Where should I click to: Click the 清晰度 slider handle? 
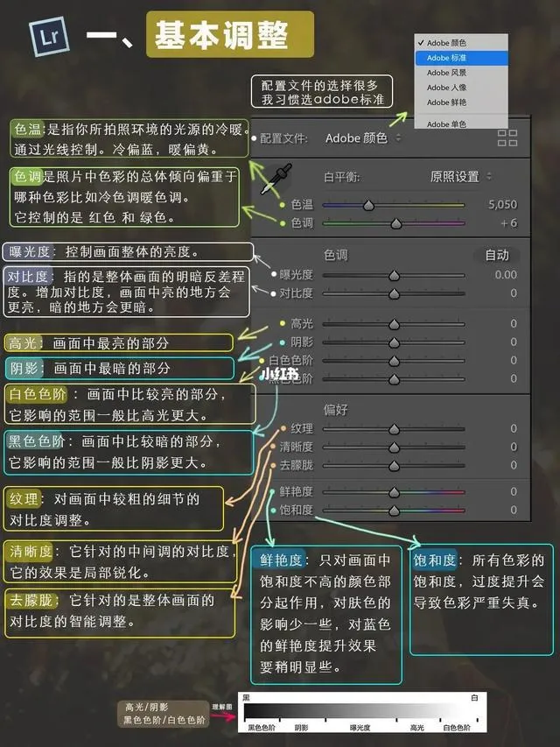pyautogui.click(x=394, y=447)
